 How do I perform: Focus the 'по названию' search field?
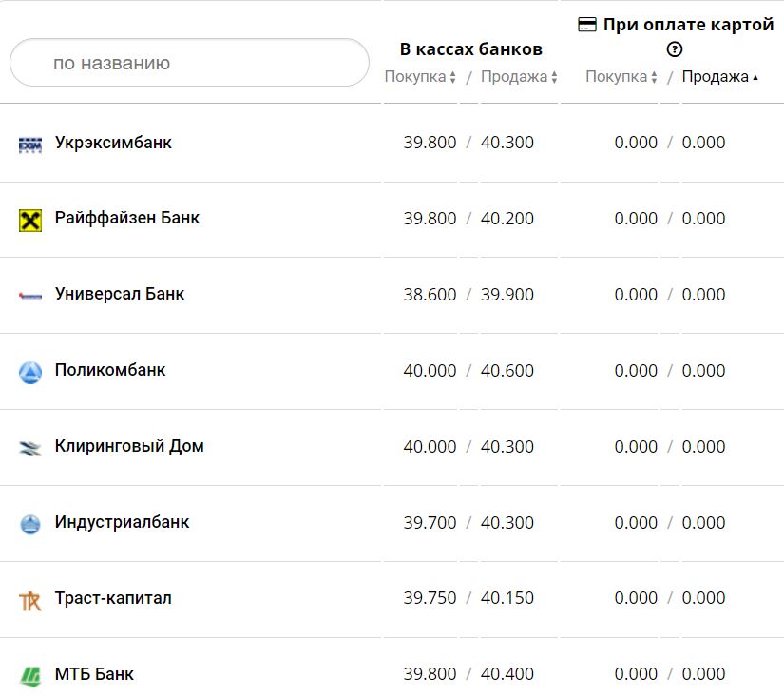coord(188,64)
